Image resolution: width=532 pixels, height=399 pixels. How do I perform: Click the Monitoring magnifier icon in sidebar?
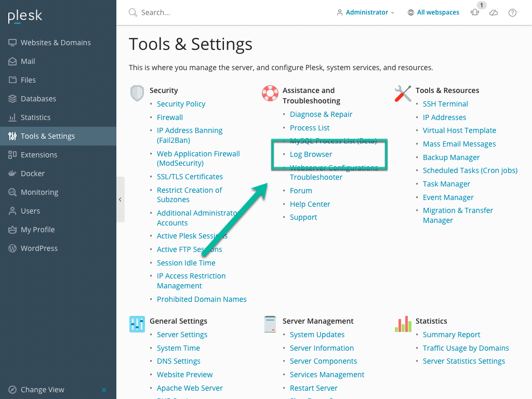[x=12, y=192]
